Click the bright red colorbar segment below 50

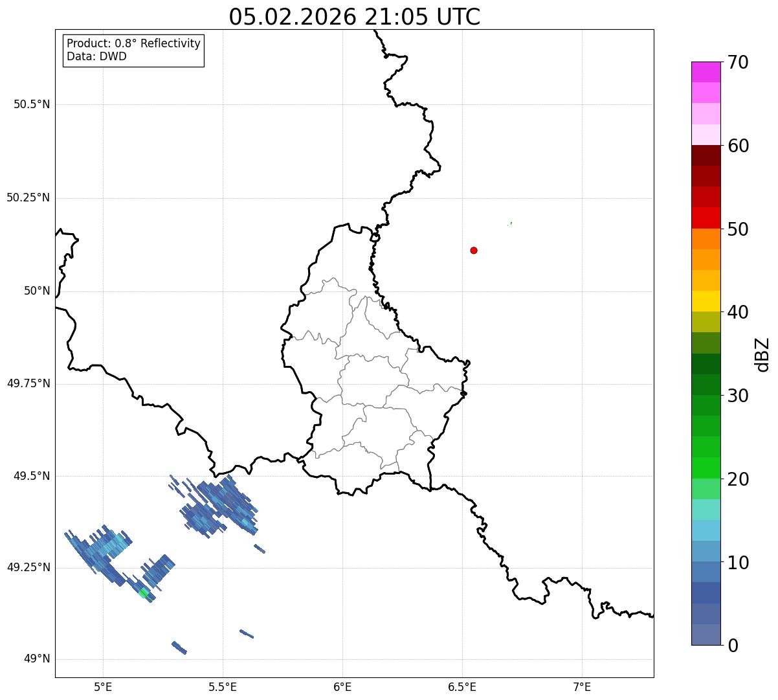click(x=706, y=218)
